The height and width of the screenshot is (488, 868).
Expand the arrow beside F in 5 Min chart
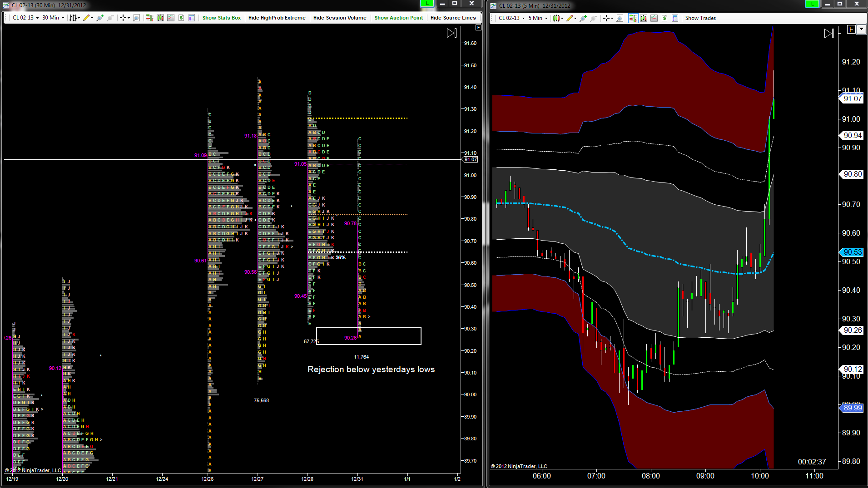pos(861,30)
